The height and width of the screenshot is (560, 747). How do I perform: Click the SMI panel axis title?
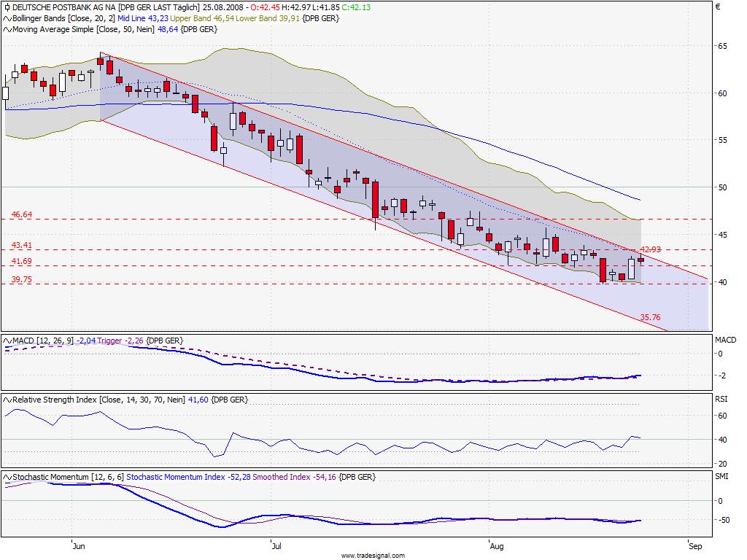[721, 476]
